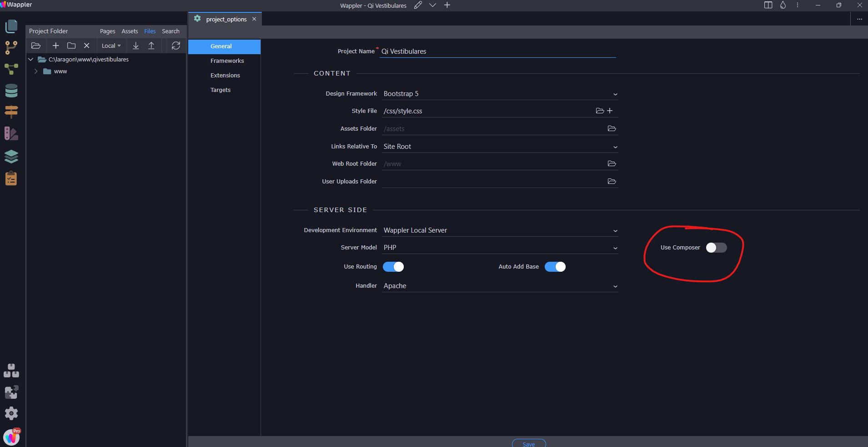Open the Server Model dropdown

tap(499, 248)
